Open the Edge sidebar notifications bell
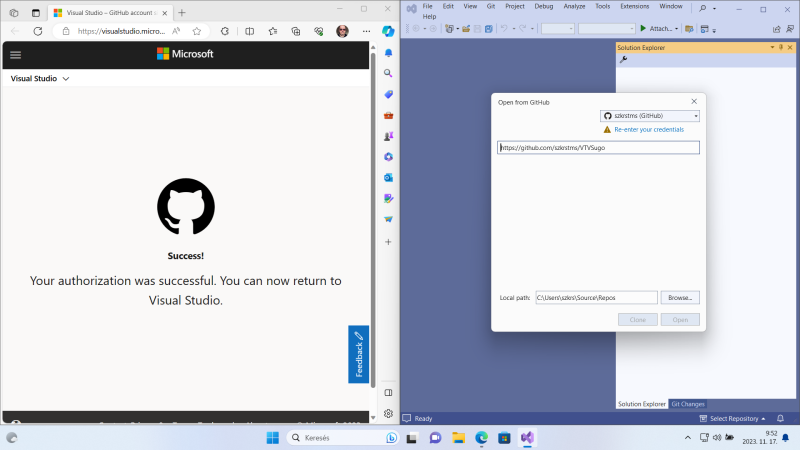The height and width of the screenshot is (450, 800). coord(388,53)
